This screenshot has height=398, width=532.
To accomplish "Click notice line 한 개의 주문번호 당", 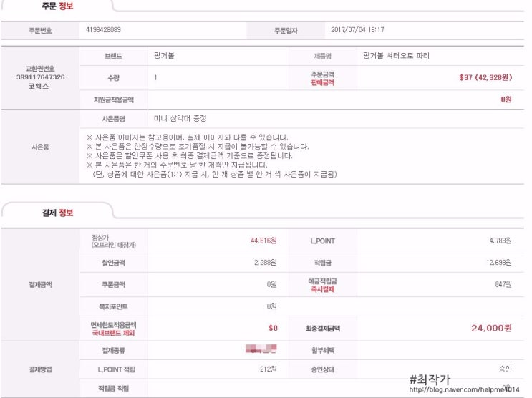I will pyautogui.click(x=177, y=165).
